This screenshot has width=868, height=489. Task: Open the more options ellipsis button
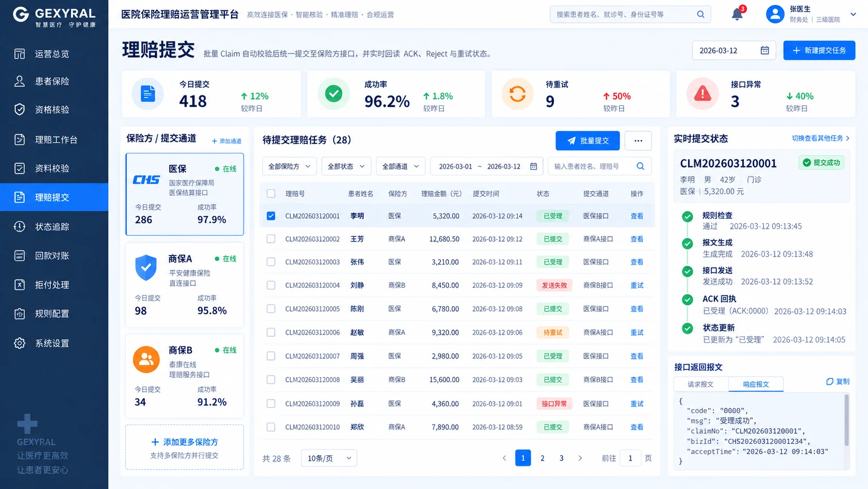pyautogui.click(x=638, y=141)
